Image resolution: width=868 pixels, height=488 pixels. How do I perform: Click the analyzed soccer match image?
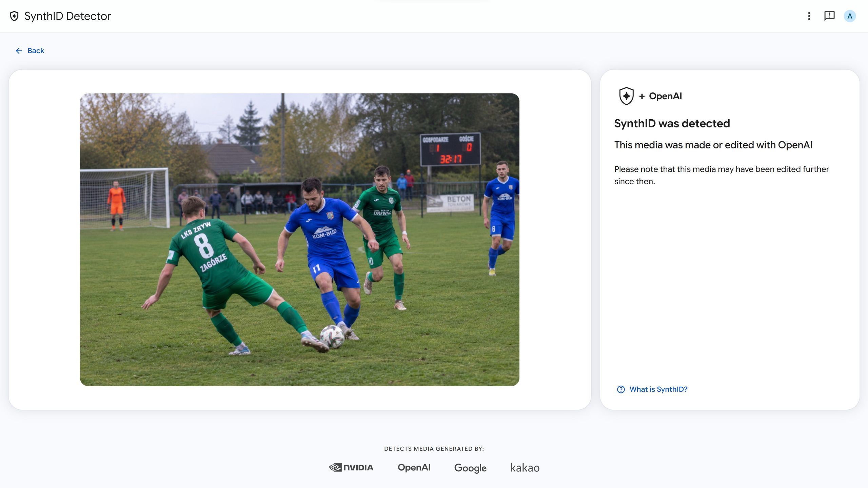point(300,240)
